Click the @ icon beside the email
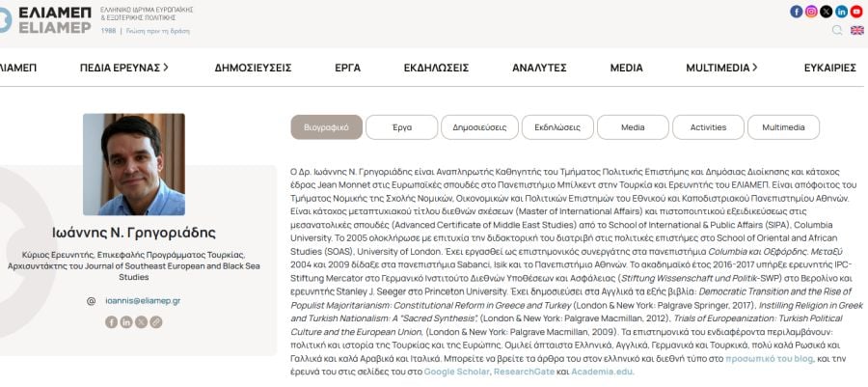Viewport: 868px width, 387px height. pyautogui.click(x=92, y=301)
